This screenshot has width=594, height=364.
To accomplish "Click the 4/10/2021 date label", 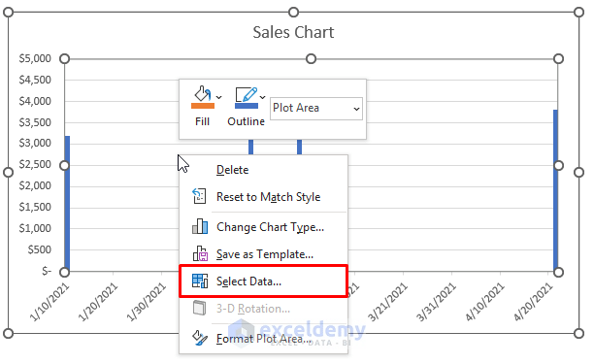I will 485,302.
